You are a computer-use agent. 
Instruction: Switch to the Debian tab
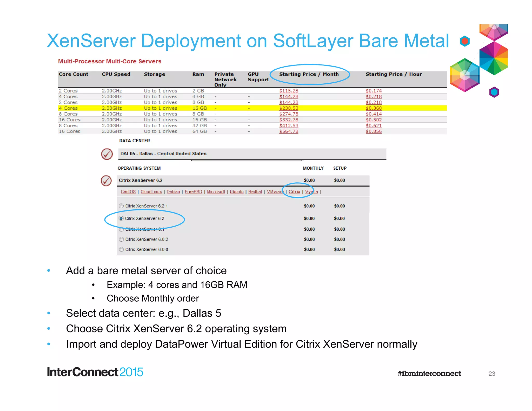pyautogui.click(x=173, y=192)
